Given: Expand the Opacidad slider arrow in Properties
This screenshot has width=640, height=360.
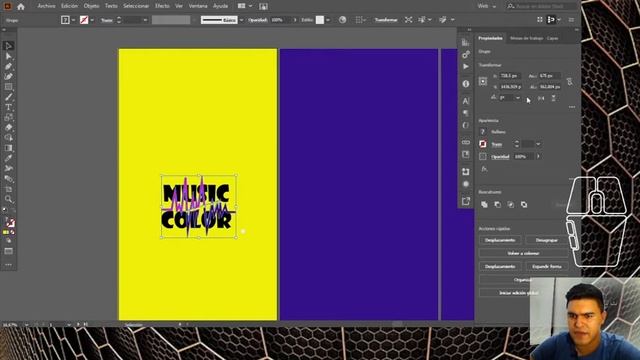Looking at the screenshot, I should tap(538, 156).
